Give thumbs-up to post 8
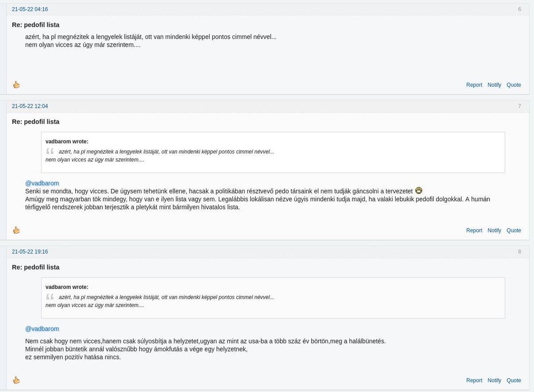Viewport: 534px width, 392px height. (x=16, y=380)
